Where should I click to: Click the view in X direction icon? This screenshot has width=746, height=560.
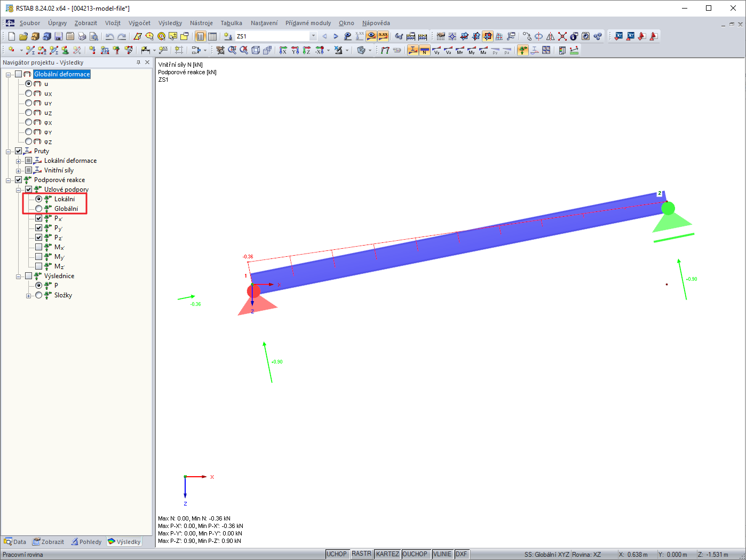(x=283, y=50)
